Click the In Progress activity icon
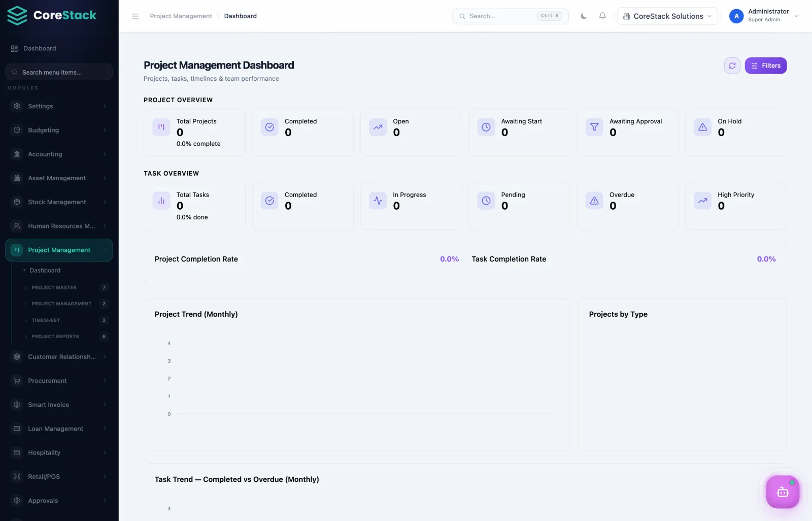812x521 pixels. [x=378, y=201]
